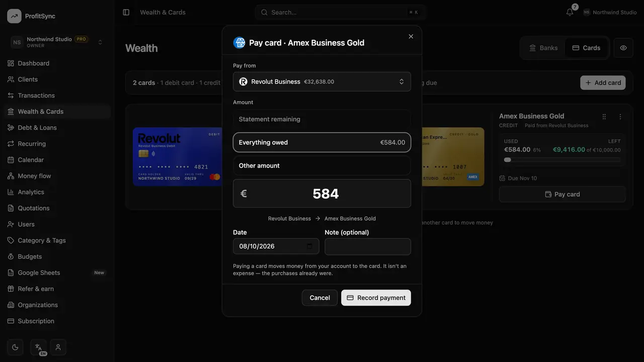Choose the Other amount option

pos(322,165)
